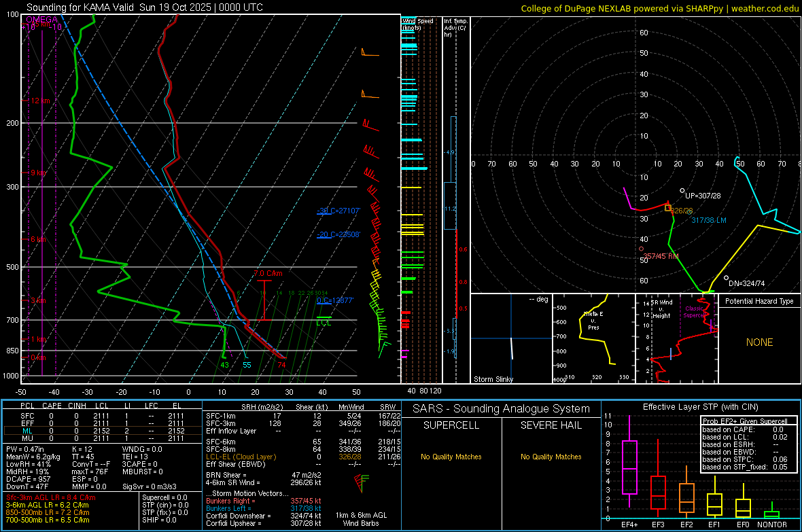
Task: Click the 'Corfidi Downshear' row
Action: click(x=264, y=516)
